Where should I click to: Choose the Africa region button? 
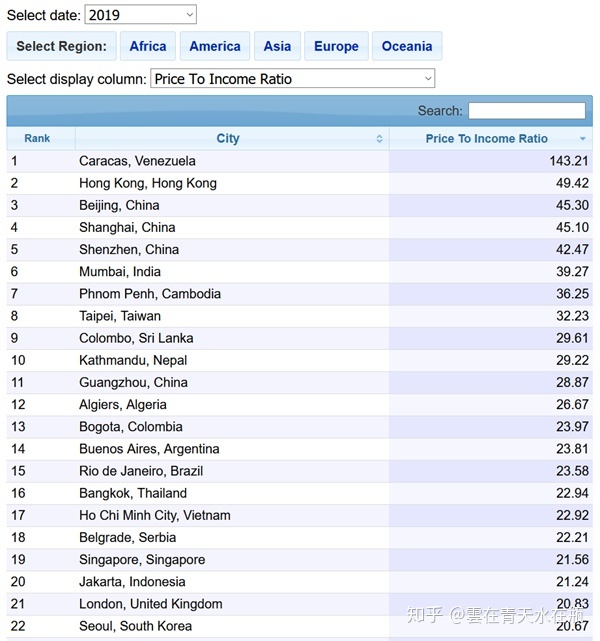(148, 46)
